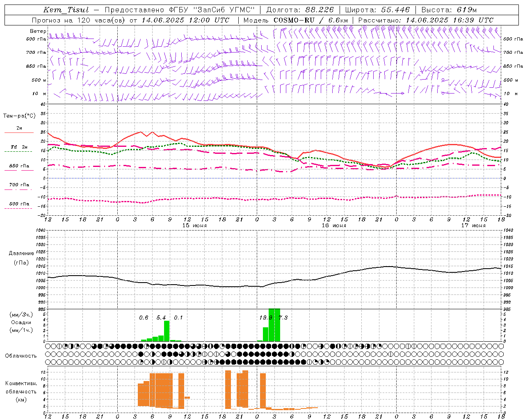Click the 850 гПа temperature legend entry

click(19, 166)
